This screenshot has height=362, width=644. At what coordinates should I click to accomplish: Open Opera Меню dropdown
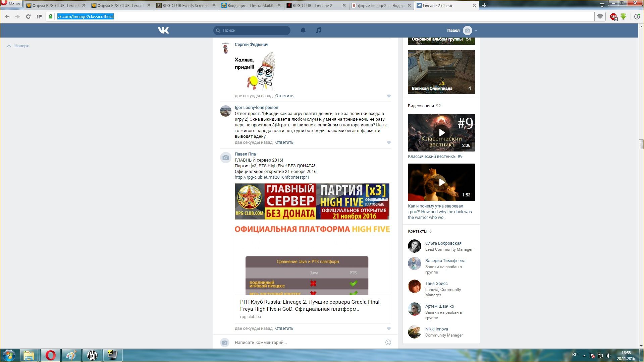click(11, 4)
